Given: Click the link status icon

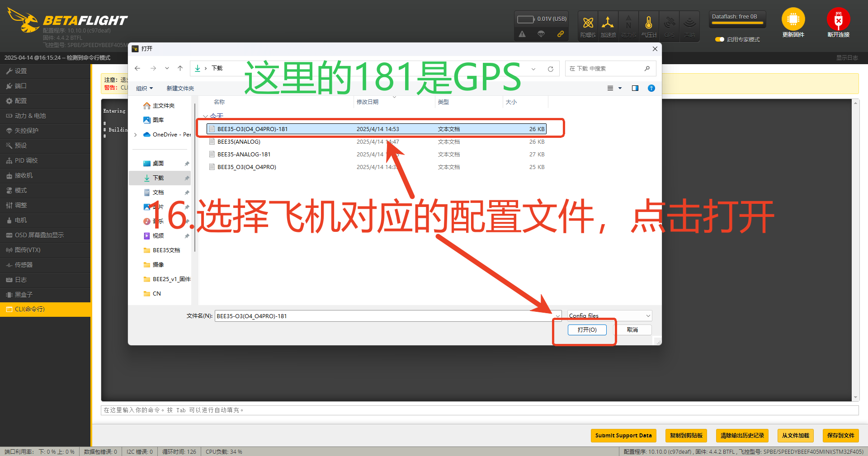Looking at the screenshot, I should tap(561, 34).
